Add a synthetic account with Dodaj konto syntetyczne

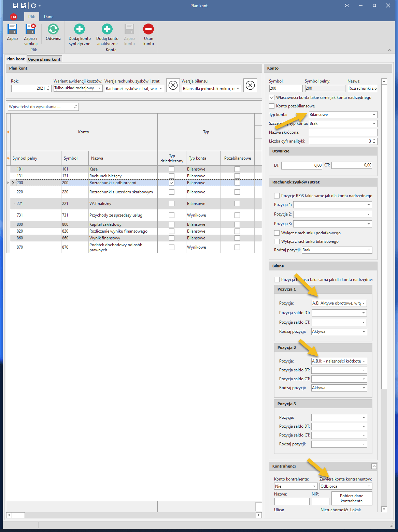[80, 29]
